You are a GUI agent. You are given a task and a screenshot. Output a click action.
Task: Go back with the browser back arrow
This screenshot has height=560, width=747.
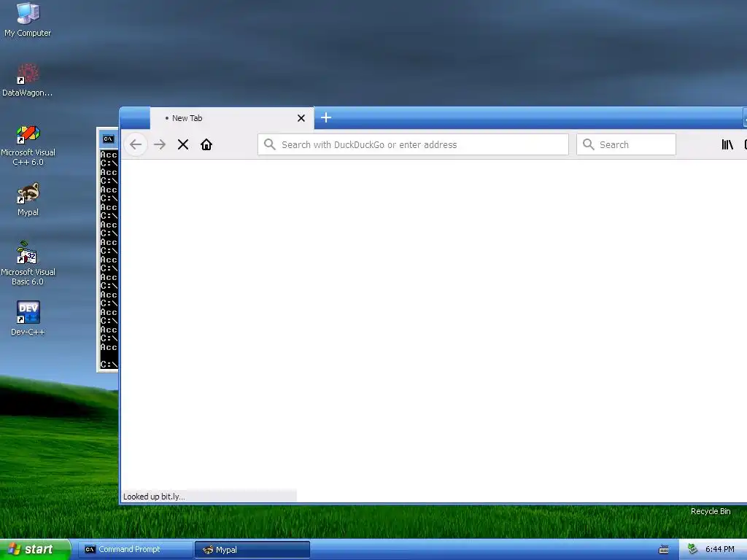(136, 144)
